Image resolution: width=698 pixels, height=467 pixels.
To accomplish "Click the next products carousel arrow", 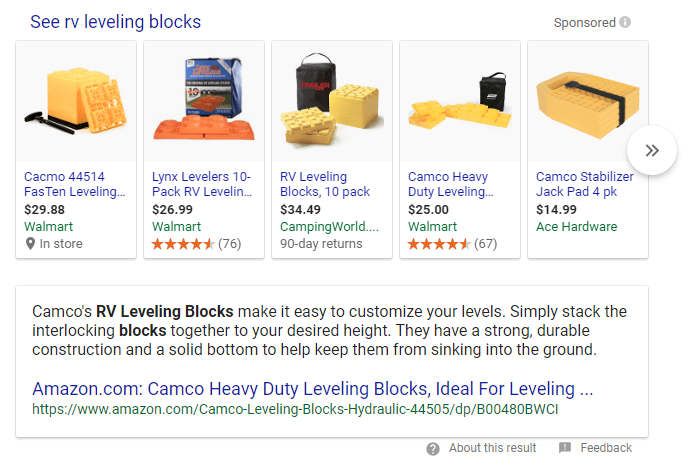I will 652,150.
